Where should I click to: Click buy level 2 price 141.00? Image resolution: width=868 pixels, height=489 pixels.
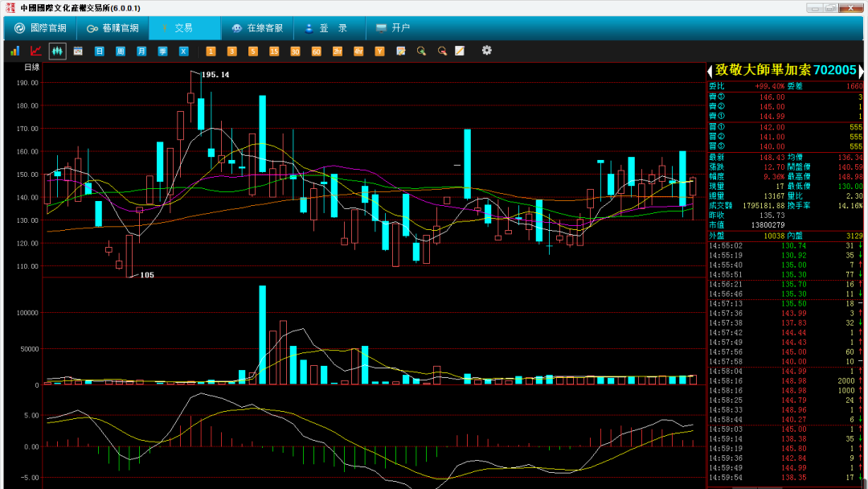tap(772, 137)
